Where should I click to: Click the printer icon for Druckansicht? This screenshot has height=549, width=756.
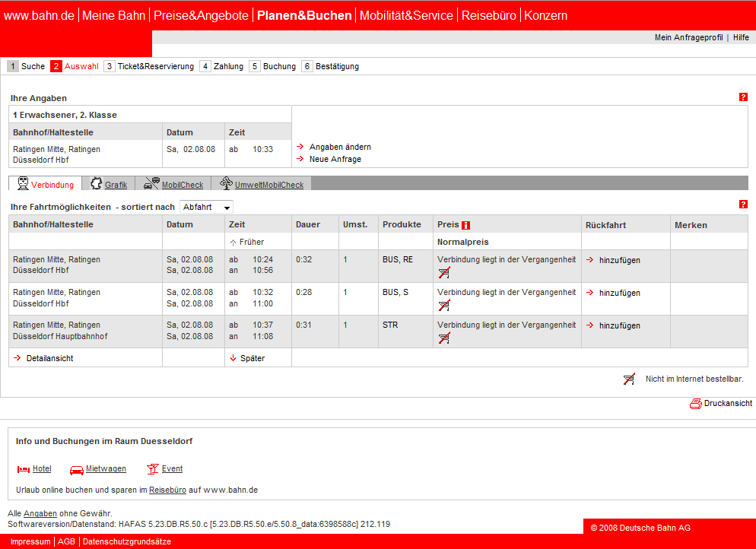[x=695, y=404]
